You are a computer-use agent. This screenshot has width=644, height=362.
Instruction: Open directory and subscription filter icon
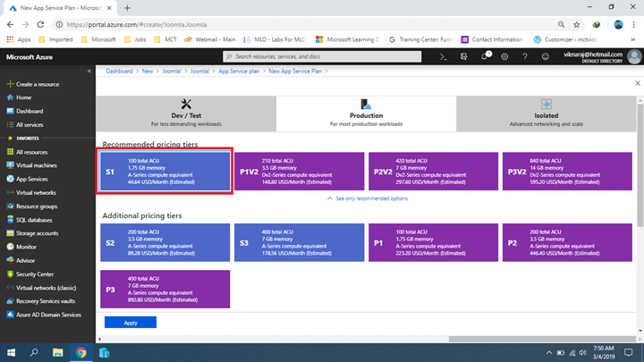click(463, 57)
